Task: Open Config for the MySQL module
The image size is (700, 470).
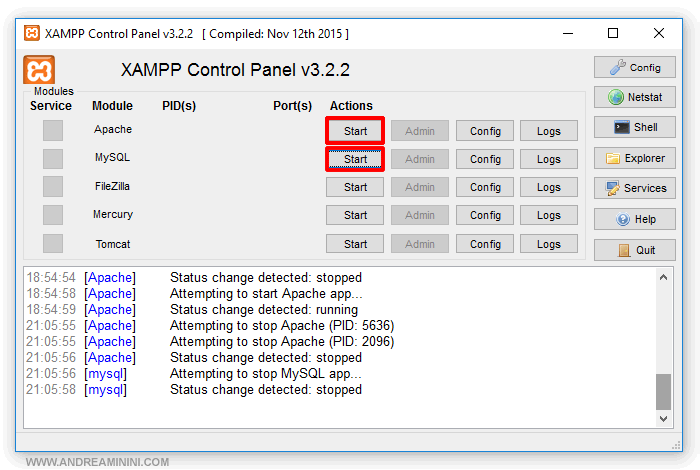Action: point(485,159)
